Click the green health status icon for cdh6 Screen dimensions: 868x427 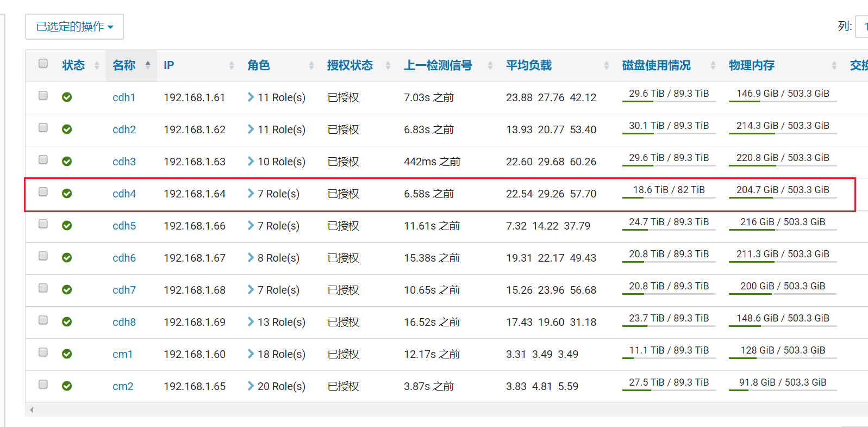[67, 258]
